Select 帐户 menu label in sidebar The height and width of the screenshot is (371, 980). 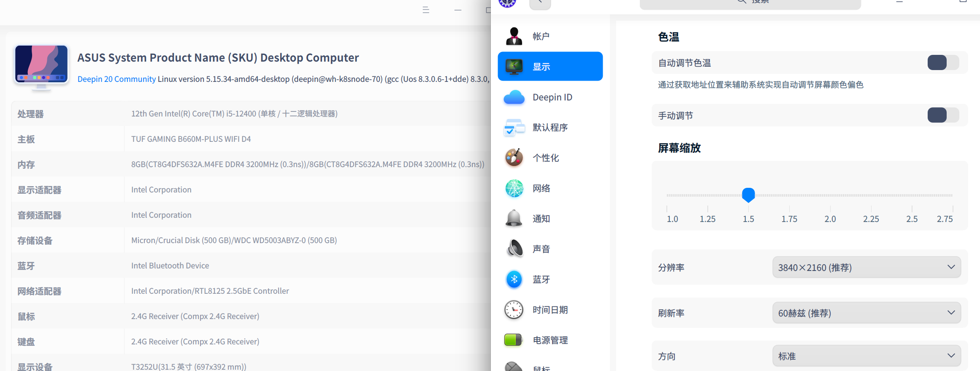pos(541,36)
